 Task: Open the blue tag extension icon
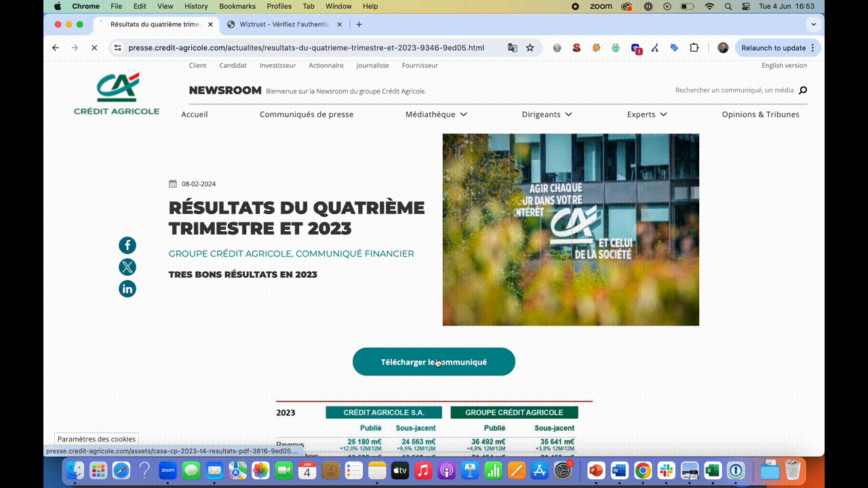674,47
